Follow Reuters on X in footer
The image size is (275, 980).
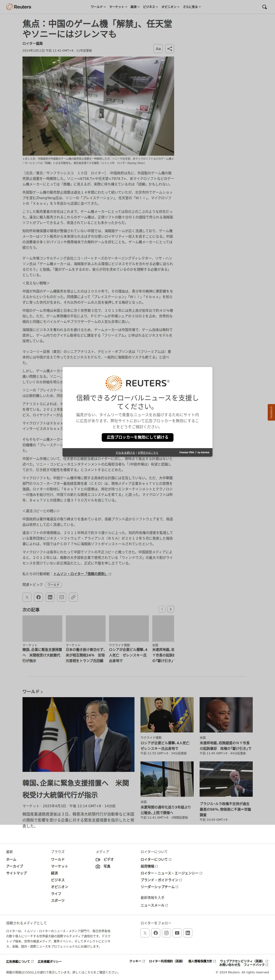tap(145, 933)
